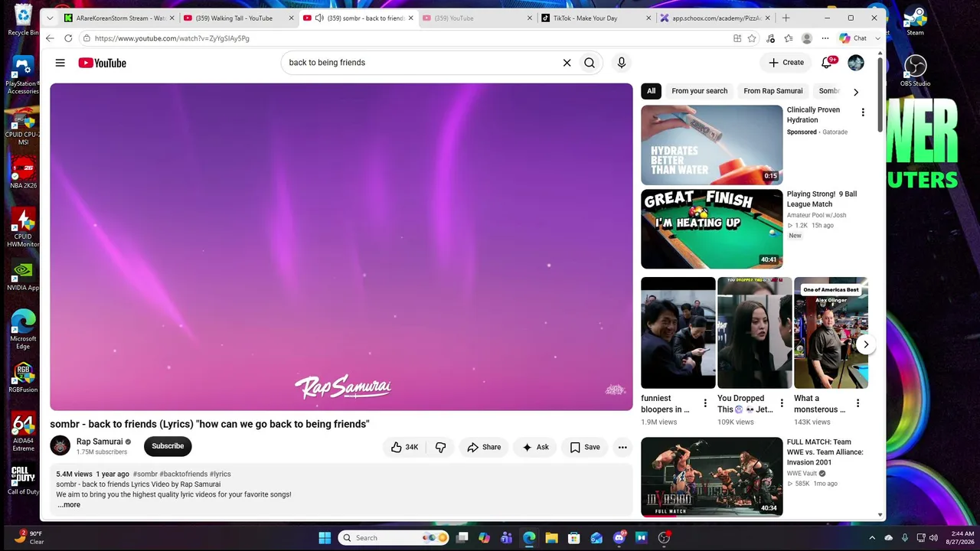
Task: Open Edge settings and more menu
Action: (825, 38)
